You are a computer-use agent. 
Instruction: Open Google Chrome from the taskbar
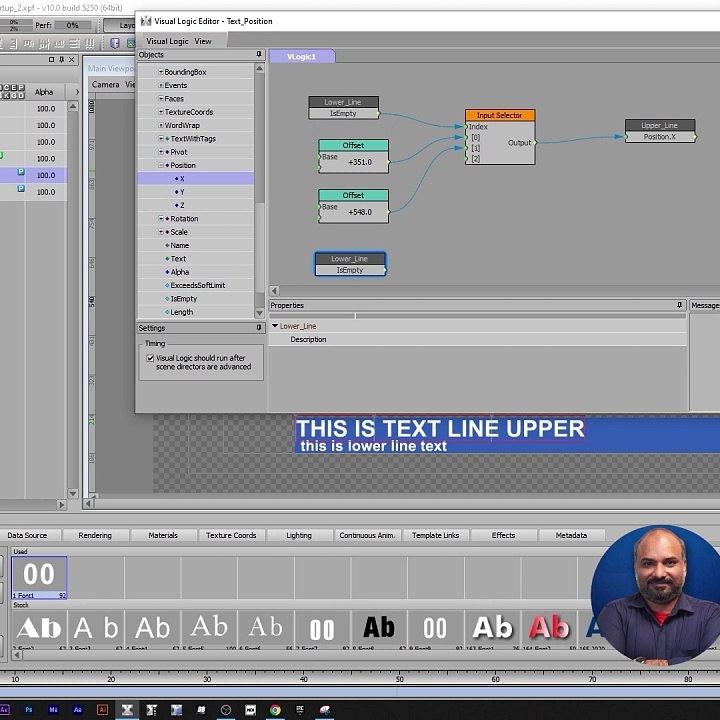coord(275,710)
